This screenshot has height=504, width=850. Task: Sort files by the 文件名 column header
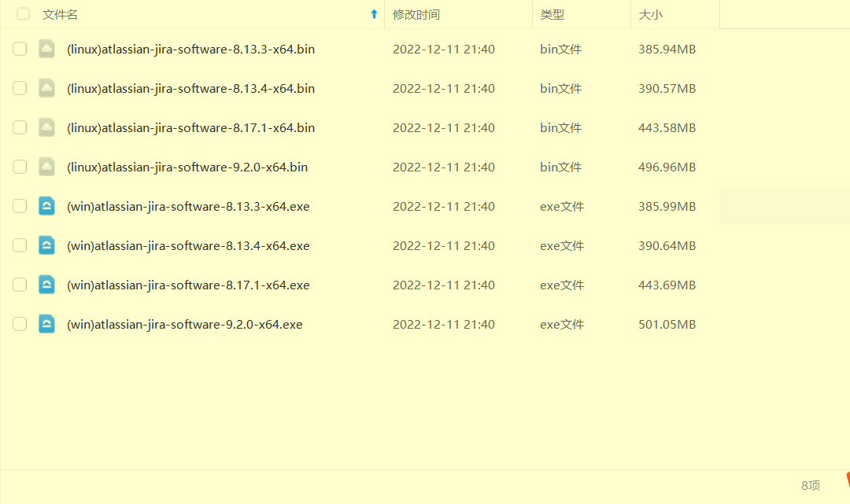(60, 15)
